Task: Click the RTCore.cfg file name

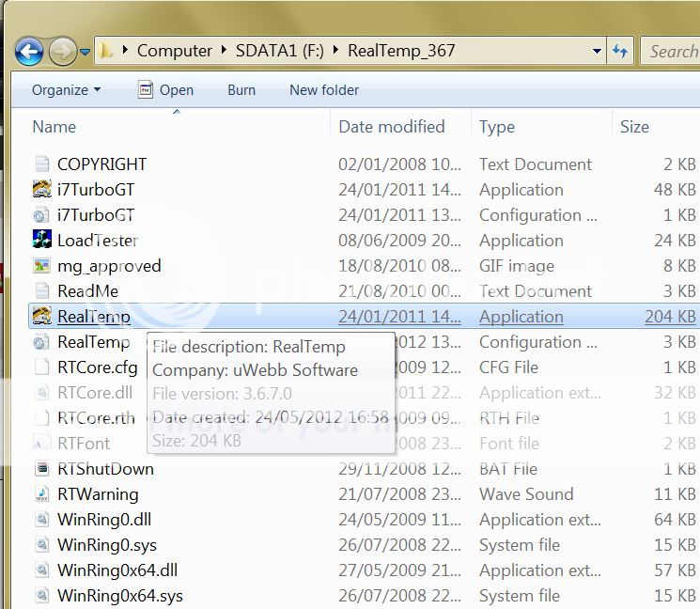Action: tap(98, 367)
